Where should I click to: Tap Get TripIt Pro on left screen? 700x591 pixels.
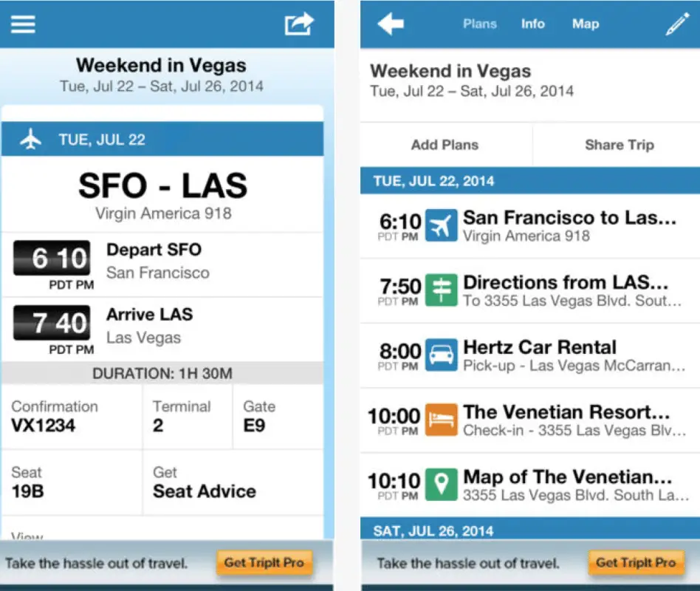pyautogui.click(x=264, y=562)
